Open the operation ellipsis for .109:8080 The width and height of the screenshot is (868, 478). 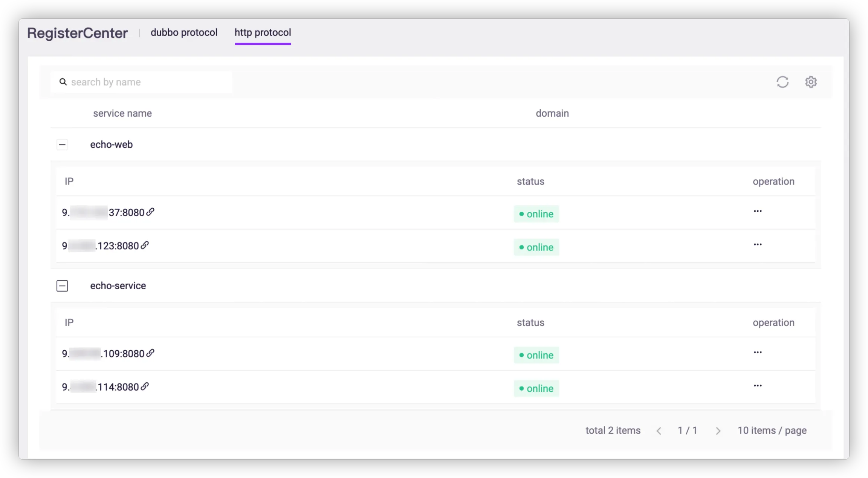(x=758, y=352)
